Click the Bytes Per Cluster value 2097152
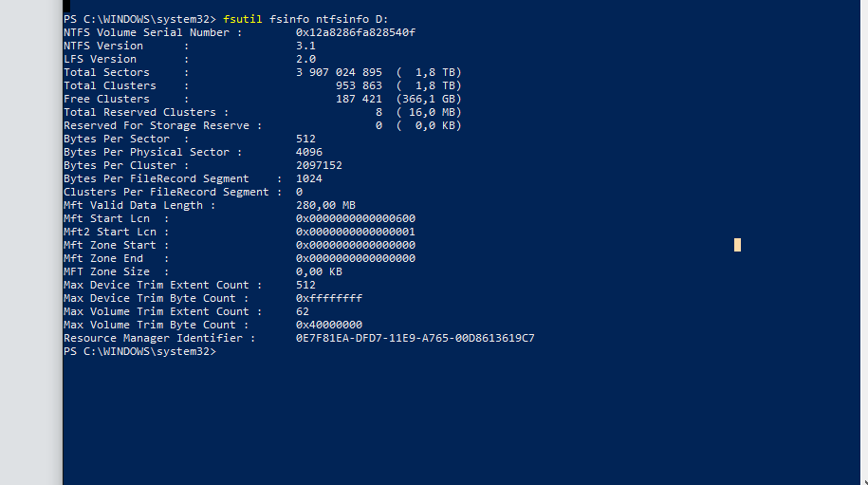The height and width of the screenshot is (485, 868). [x=319, y=165]
